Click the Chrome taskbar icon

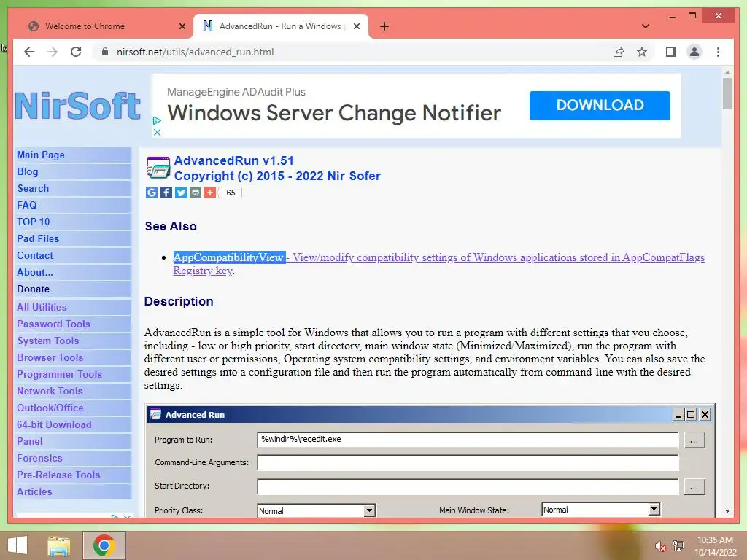click(104, 545)
